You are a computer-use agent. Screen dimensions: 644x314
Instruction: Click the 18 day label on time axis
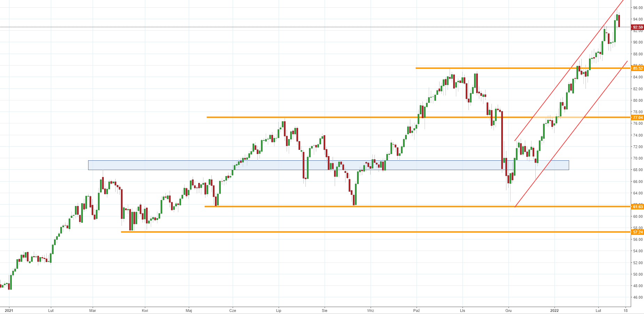626,310
